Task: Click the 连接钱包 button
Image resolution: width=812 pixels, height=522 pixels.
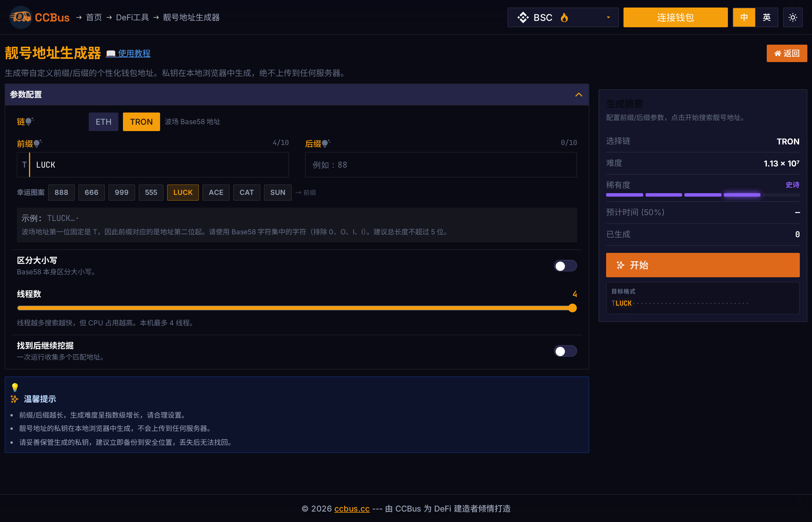Action: (675, 17)
